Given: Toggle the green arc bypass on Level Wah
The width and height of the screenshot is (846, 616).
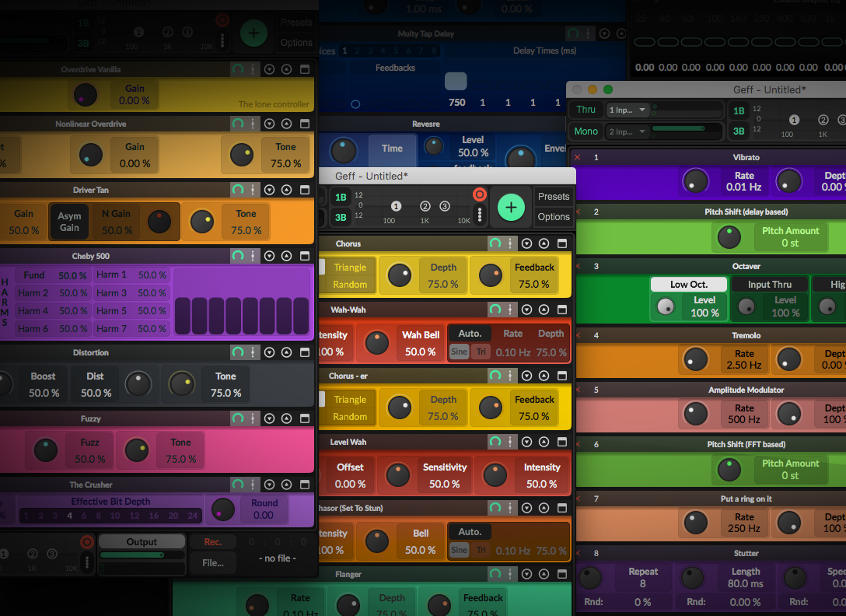Looking at the screenshot, I should coord(495,442).
